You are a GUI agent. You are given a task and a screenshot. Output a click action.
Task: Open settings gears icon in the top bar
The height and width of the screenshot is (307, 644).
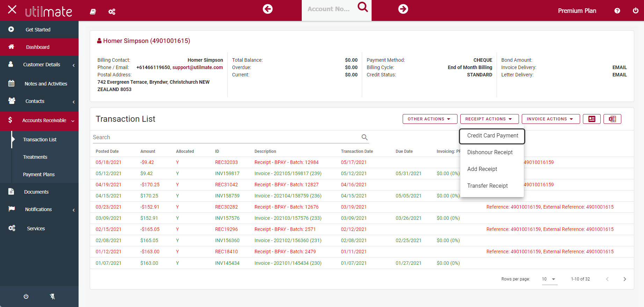tap(112, 12)
